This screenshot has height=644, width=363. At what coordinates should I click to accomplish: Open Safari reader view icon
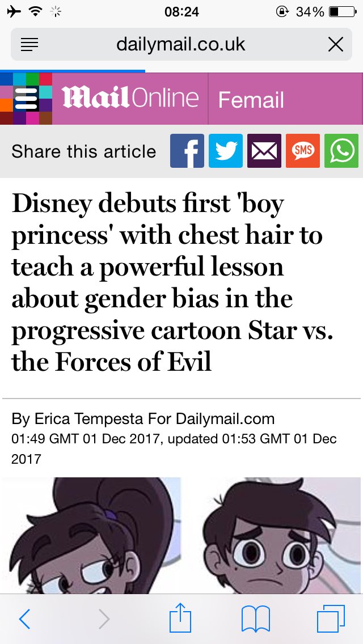point(29,44)
